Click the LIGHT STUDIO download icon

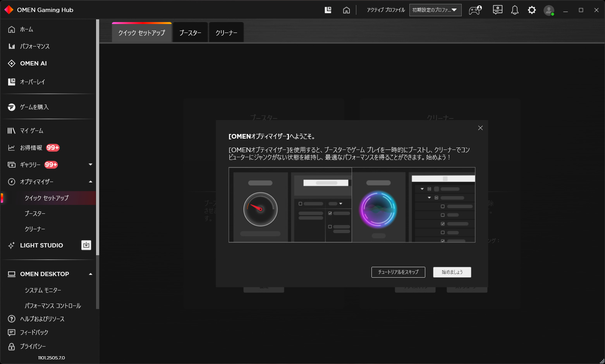[x=86, y=245]
